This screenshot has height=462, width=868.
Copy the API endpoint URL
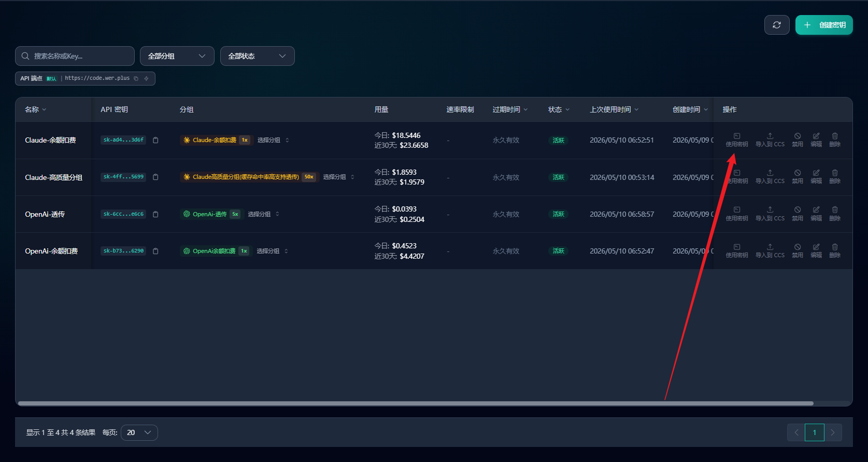click(136, 78)
